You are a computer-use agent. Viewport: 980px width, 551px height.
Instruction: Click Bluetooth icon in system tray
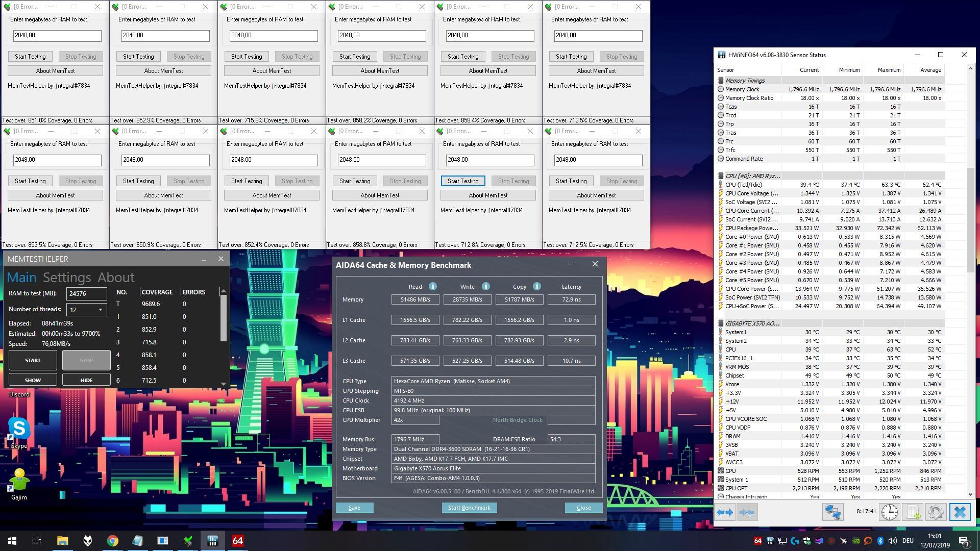click(880, 541)
